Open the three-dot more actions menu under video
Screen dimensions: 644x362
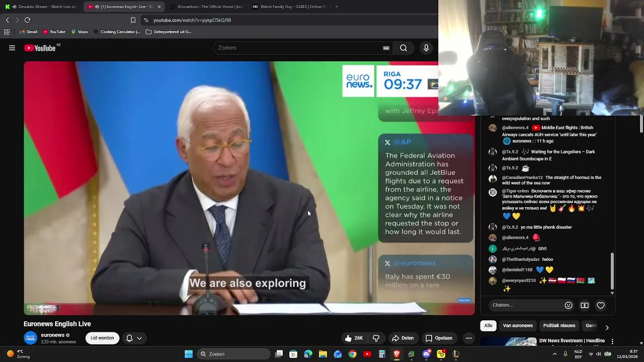click(x=469, y=338)
